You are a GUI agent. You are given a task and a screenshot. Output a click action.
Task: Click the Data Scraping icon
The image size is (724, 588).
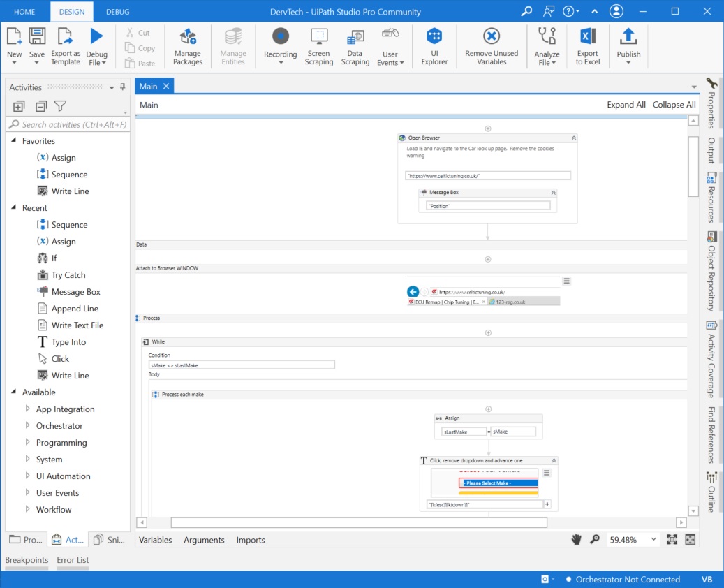(x=355, y=37)
